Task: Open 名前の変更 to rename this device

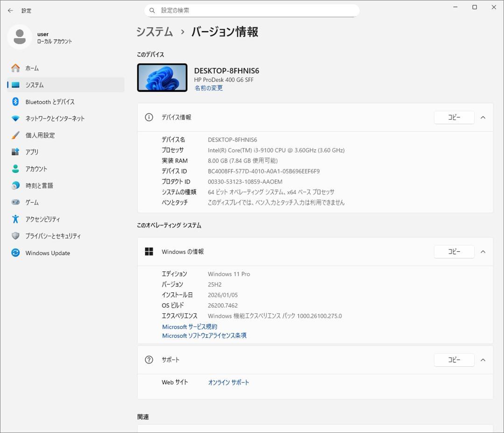Action: tap(209, 88)
